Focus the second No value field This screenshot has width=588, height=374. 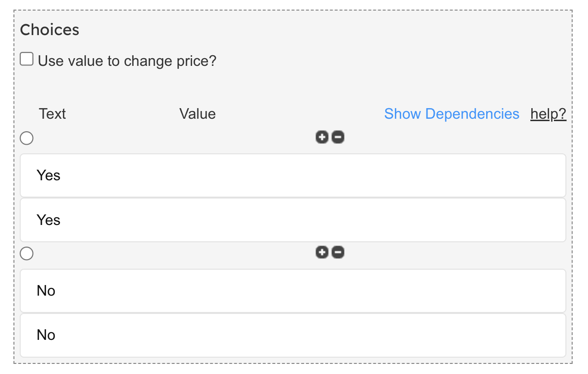click(x=293, y=335)
